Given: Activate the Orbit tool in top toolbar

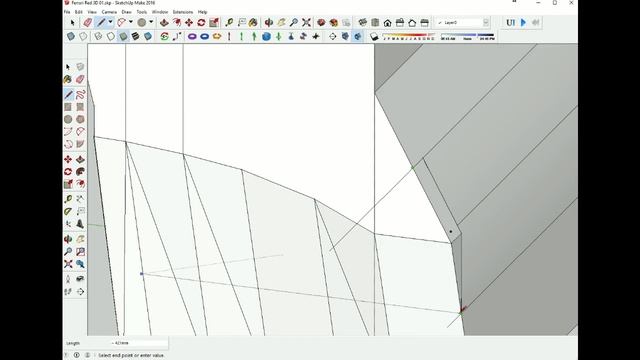Looking at the screenshot, I should [269, 22].
